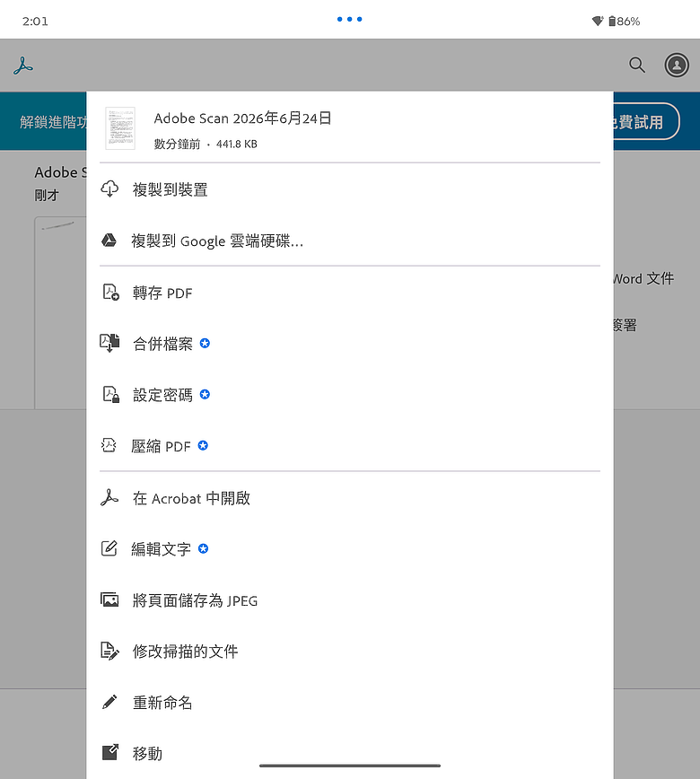Tap the 轉存 PDF export icon
This screenshot has height=779, width=700.
pos(110,293)
